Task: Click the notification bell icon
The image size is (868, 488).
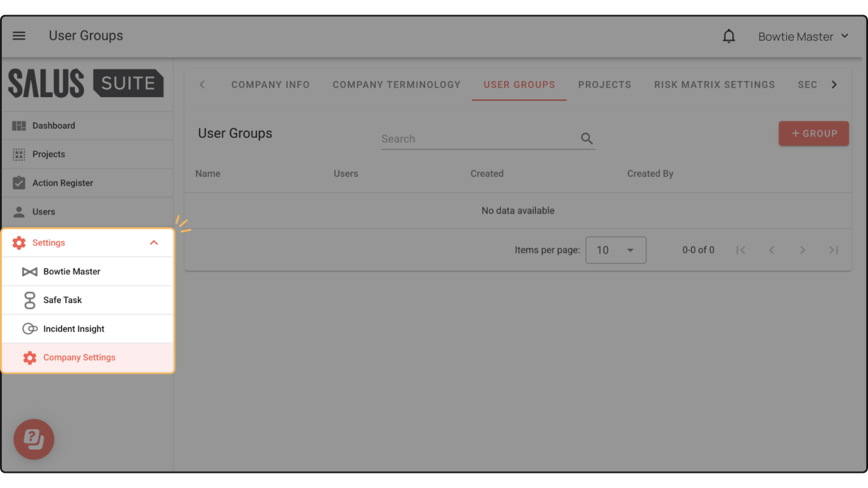Action: (x=729, y=36)
